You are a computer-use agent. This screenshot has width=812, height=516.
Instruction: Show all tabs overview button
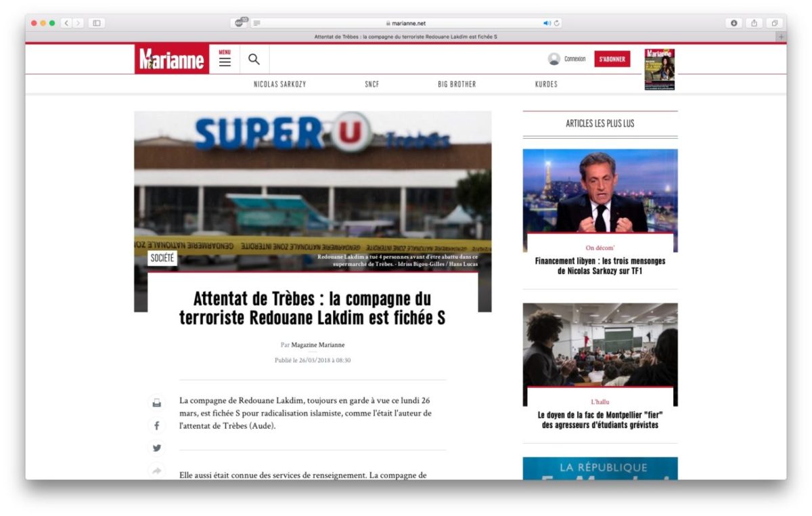click(x=775, y=23)
